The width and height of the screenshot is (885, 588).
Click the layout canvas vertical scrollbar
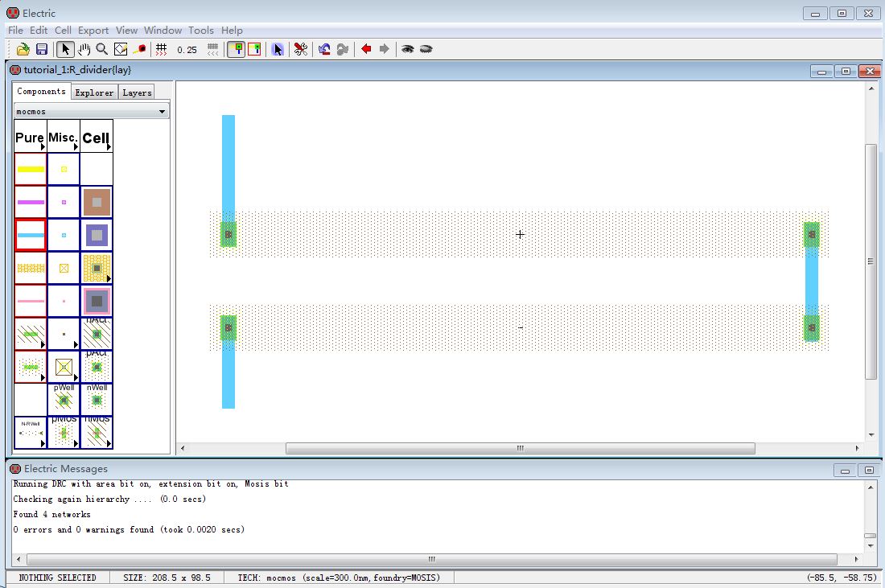[871, 261]
